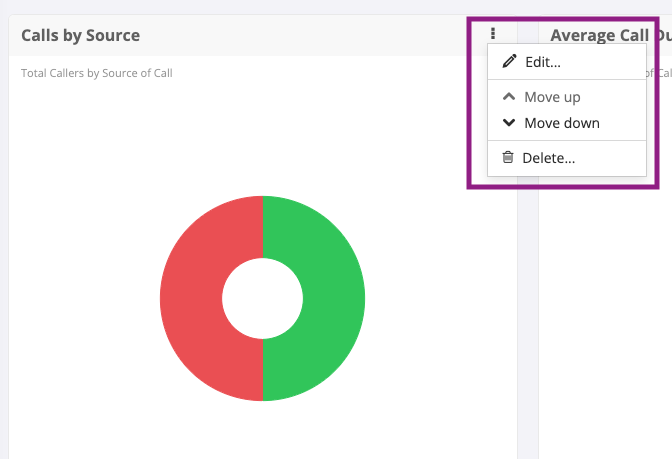
Task: Click blank chart area left of donut
Action: (x=80, y=300)
